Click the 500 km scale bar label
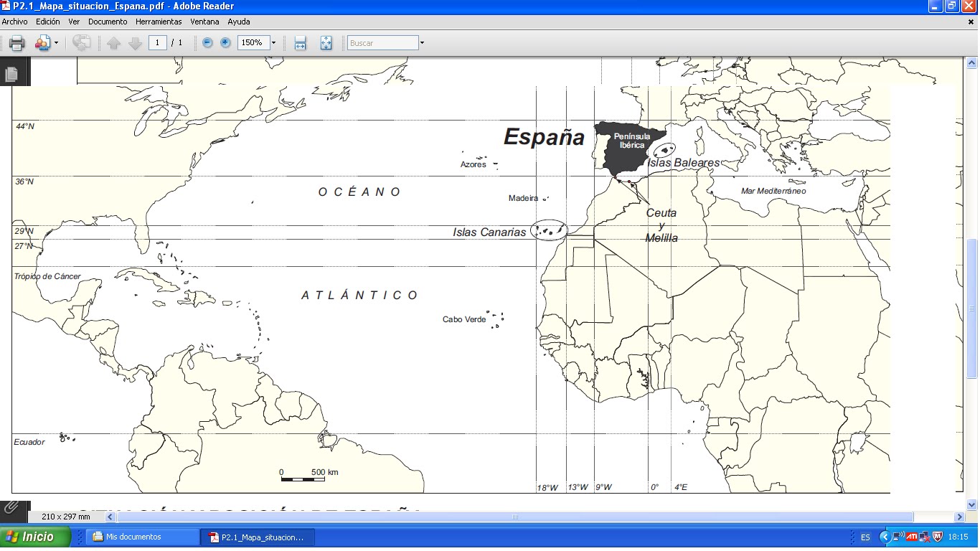This screenshot has width=980, height=551. click(324, 472)
